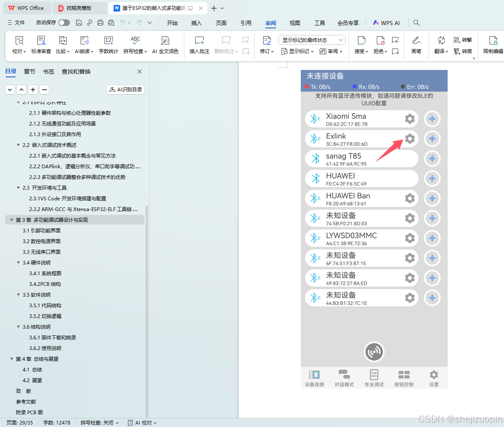Open the 章节 sidebar tab
Viewport: 504px width, 427px height.
[29, 71]
